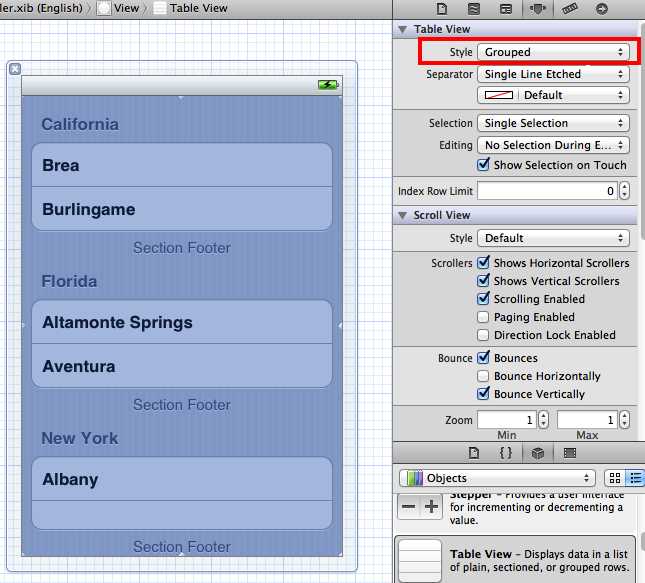Select the Stepper object icon
The image size is (645, 583).
(x=420, y=506)
